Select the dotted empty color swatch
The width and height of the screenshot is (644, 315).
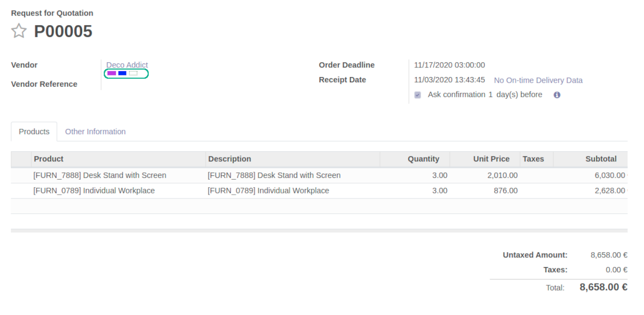(x=133, y=73)
